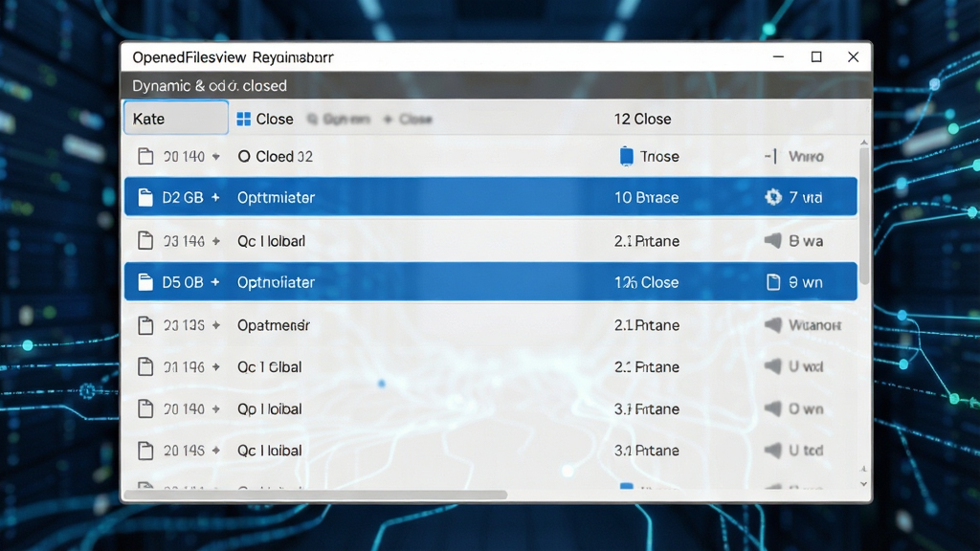Select the Qp I loibal entry
980x551 pixels.
pyautogui.click(x=269, y=408)
